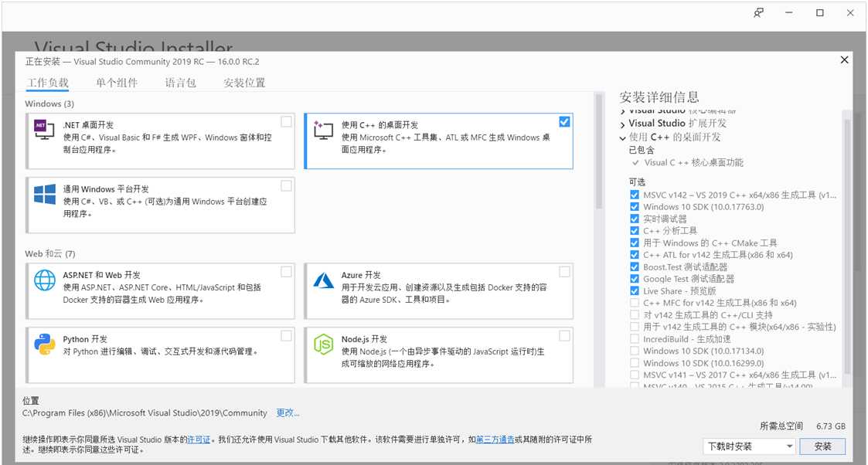Image resolution: width=868 pixels, height=465 pixels.
Task: Click the feedback icon in the title bar
Action: click(758, 12)
